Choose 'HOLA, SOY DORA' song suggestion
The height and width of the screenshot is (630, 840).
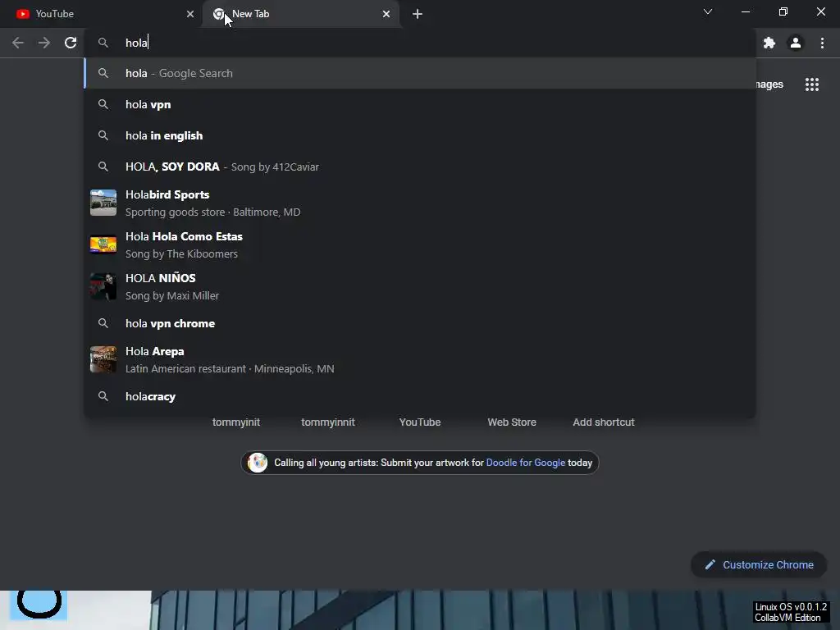coord(420,167)
